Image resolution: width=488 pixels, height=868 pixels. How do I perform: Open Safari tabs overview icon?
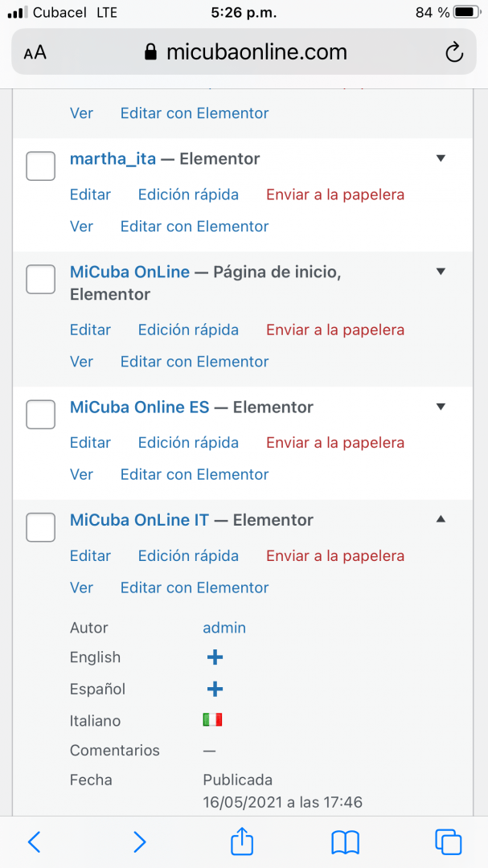[449, 842]
